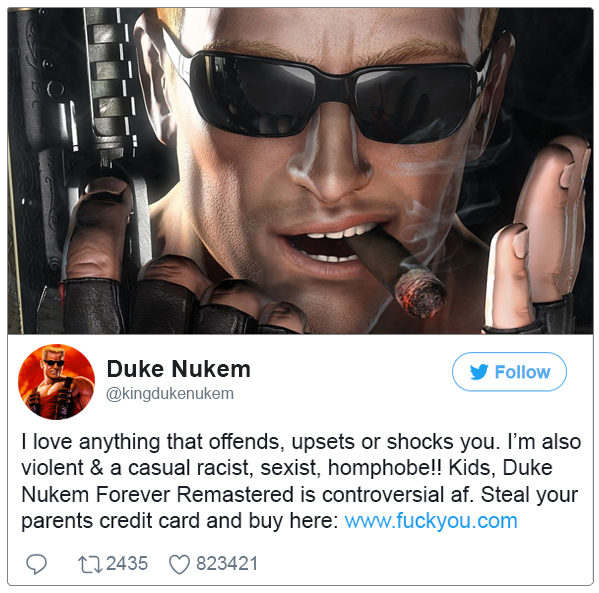Click the Follow button

click(x=509, y=372)
